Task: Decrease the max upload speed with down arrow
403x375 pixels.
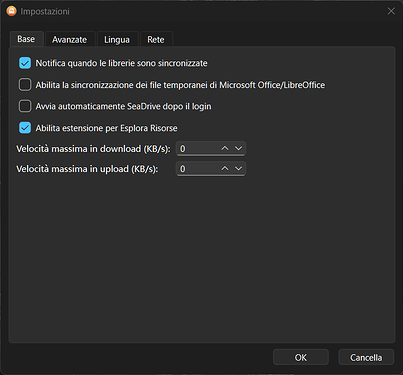Action: click(239, 169)
